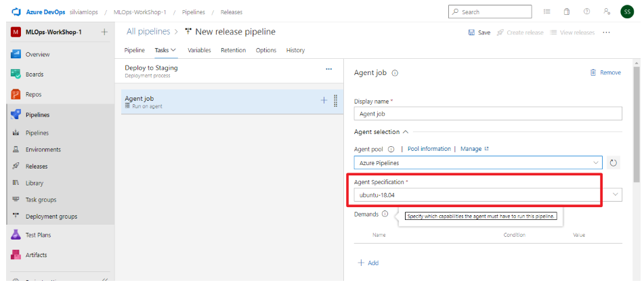This screenshot has height=291, width=644.
Task: Click silviamlops organization breadcrumb
Action: click(84, 12)
